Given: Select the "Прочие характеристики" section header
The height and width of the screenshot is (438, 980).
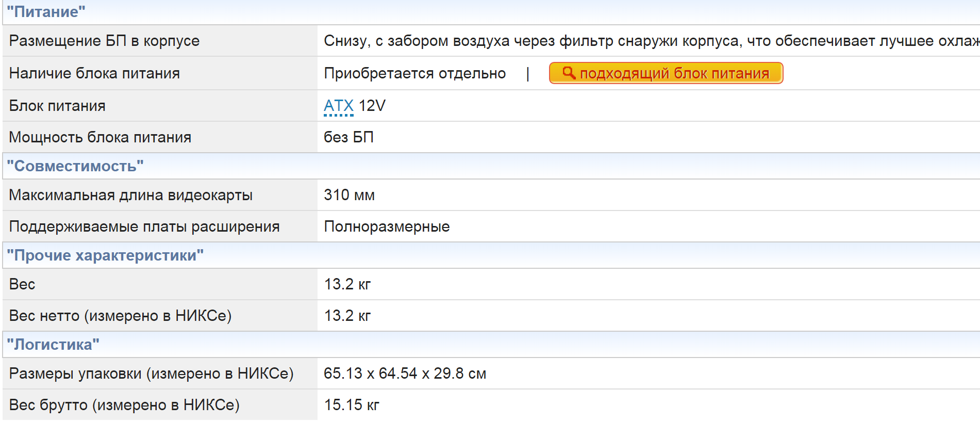Looking at the screenshot, I should tap(105, 255).
